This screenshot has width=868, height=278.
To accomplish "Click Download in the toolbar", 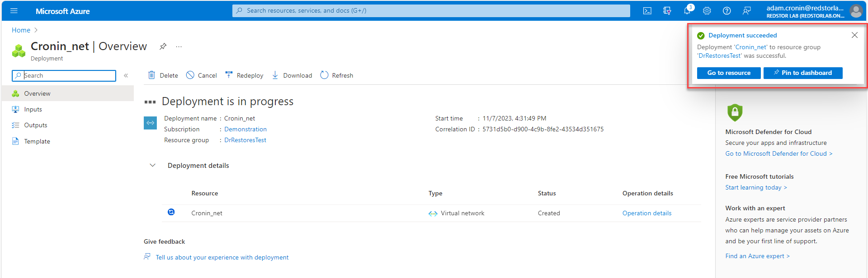I will coord(292,75).
